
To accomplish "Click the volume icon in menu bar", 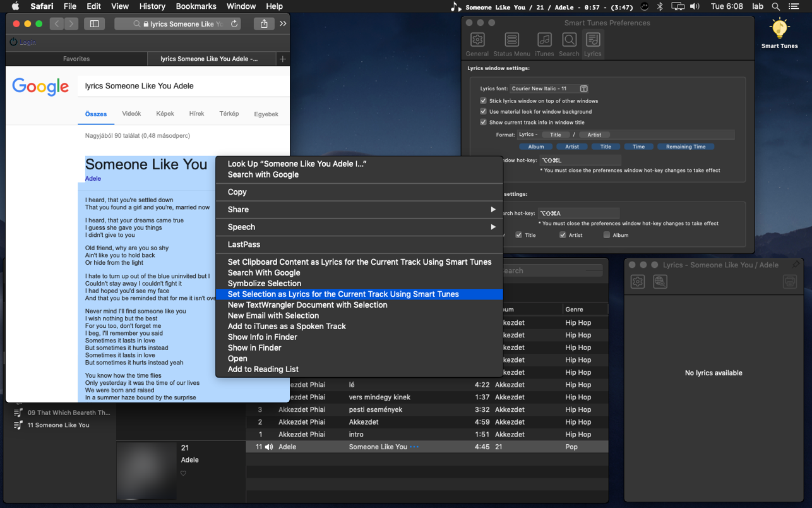I will point(695,6).
